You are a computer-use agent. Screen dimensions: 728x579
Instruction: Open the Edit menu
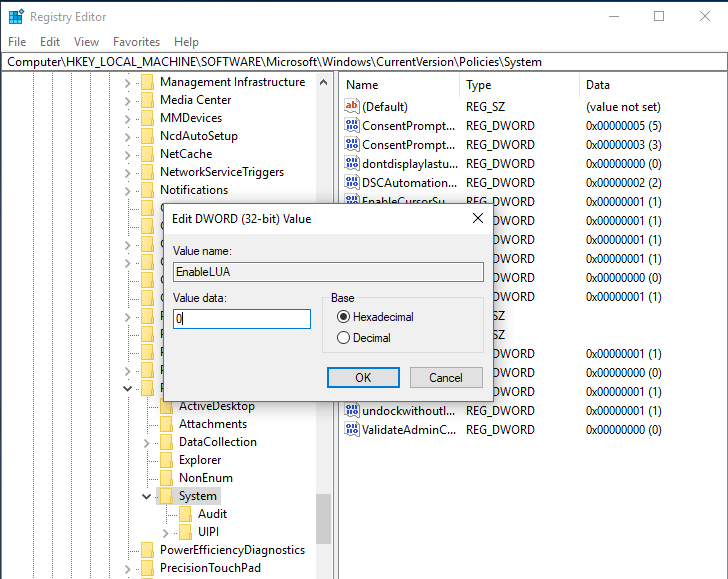pos(50,42)
